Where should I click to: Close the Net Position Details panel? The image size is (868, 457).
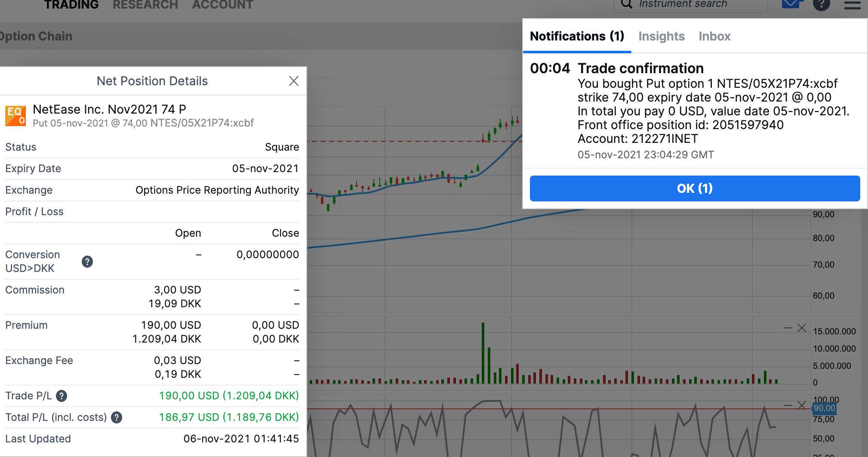294,81
